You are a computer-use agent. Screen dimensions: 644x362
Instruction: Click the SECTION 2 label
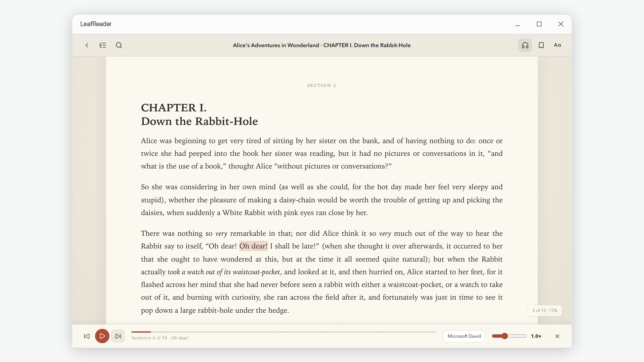click(321, 85)
